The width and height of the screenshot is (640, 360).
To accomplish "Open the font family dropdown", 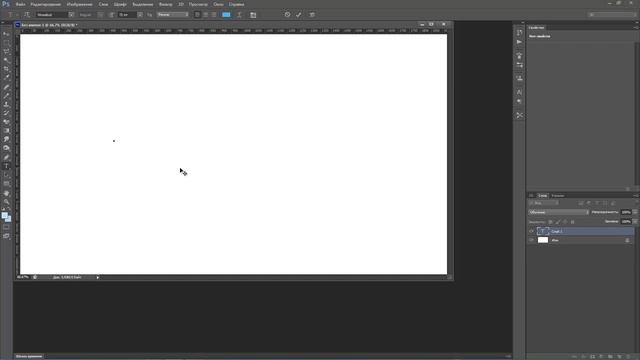I will click(71, 15).
